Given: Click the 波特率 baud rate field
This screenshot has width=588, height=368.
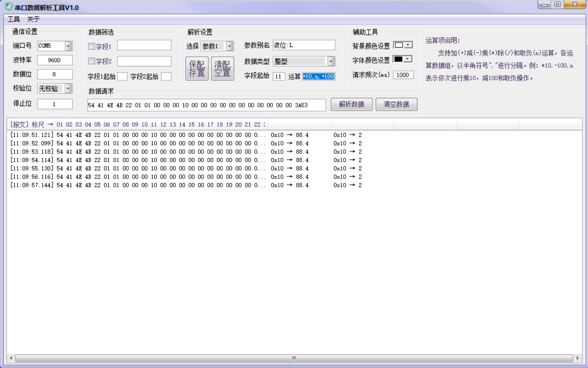Looking at the screenshot, I should (55, 60).
